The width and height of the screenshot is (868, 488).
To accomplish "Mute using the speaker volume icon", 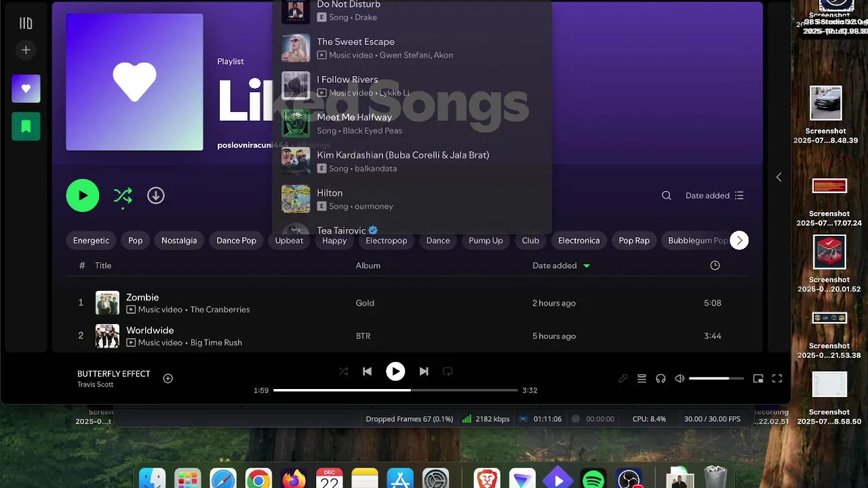I will (679, 379).
